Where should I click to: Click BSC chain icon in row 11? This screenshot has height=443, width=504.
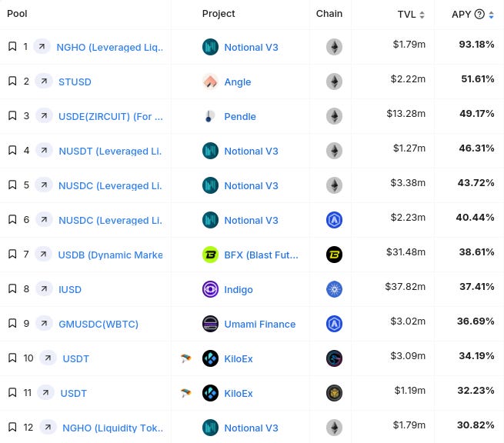(334, 393)
